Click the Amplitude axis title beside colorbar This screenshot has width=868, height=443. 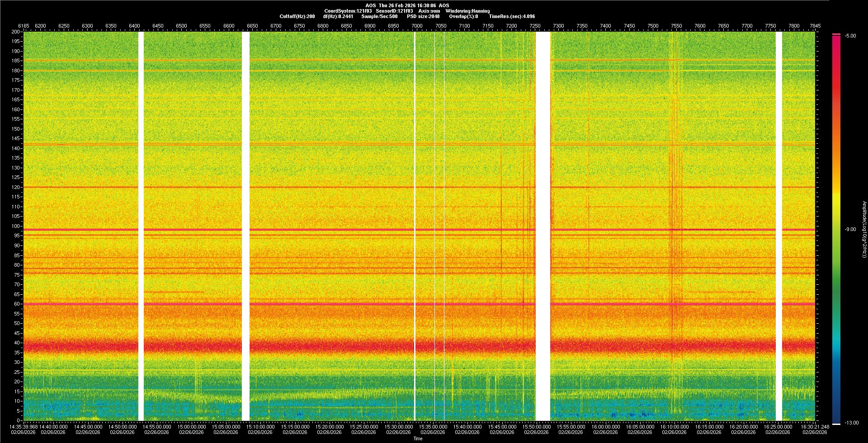864,229
